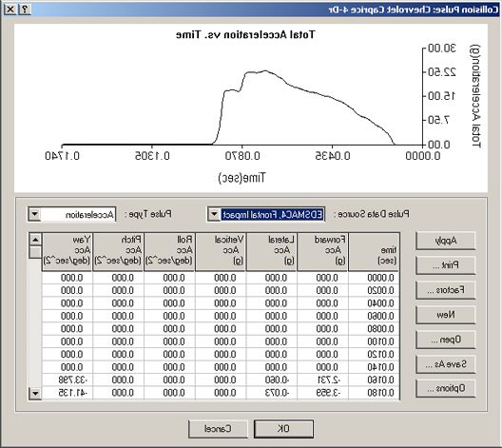Click the Forward Acc value -2.731

(322, 380)
